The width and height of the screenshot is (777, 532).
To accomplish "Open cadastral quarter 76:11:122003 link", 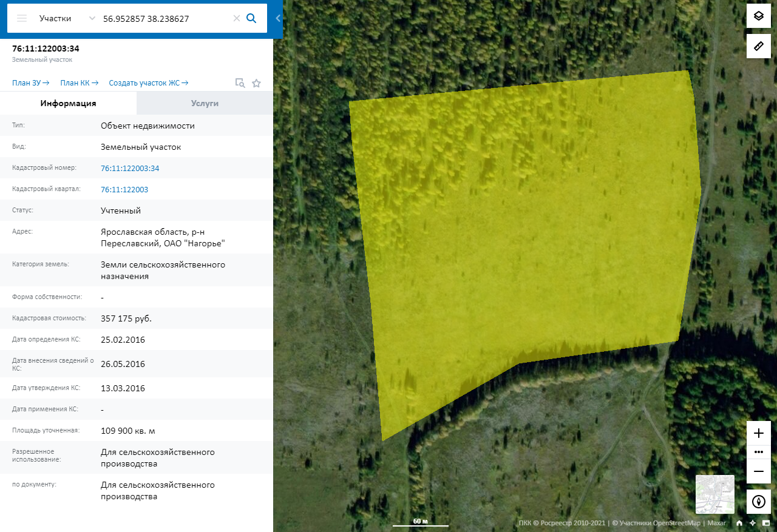I will point(124,189).
